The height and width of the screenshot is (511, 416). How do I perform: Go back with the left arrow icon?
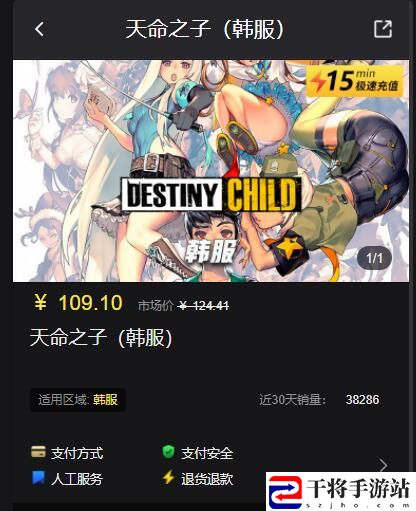[x=39, y=29]
